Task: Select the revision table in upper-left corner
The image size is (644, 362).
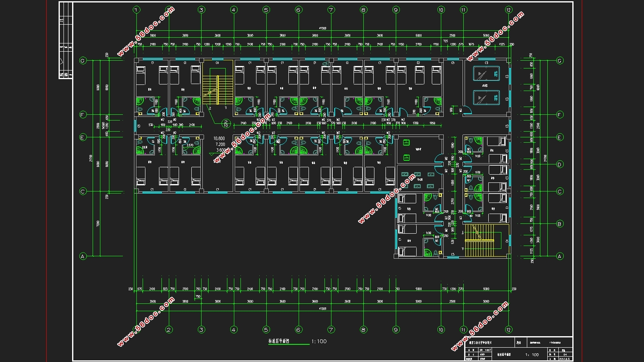Action: 66,40
